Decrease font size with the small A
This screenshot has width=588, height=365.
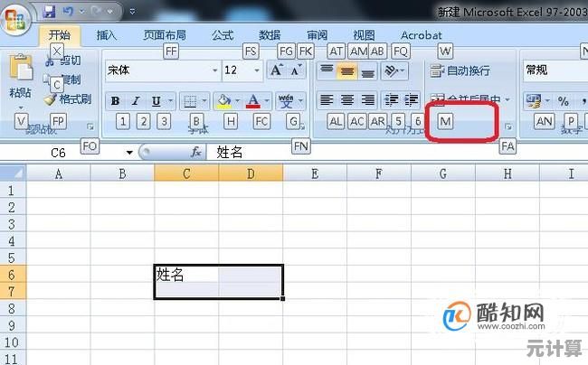pos(296,70)
